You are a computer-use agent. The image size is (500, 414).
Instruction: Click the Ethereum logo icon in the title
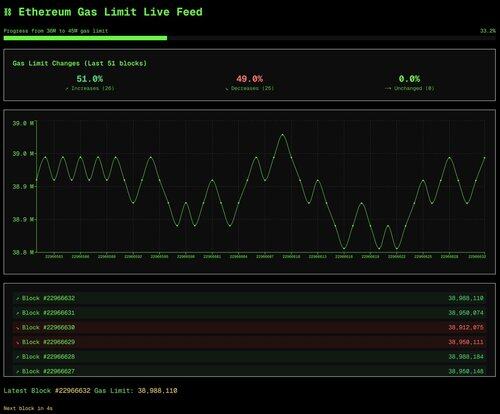[8, 12]
